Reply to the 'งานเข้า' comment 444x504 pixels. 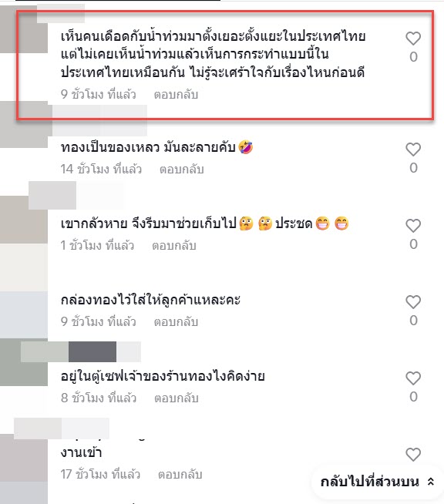click(180, 475)
